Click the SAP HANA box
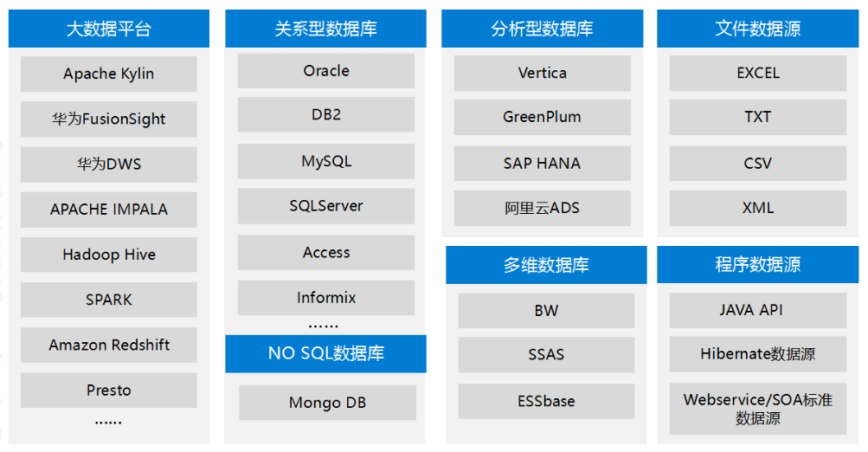Viewport: 868px width, 452px height. 542,164
